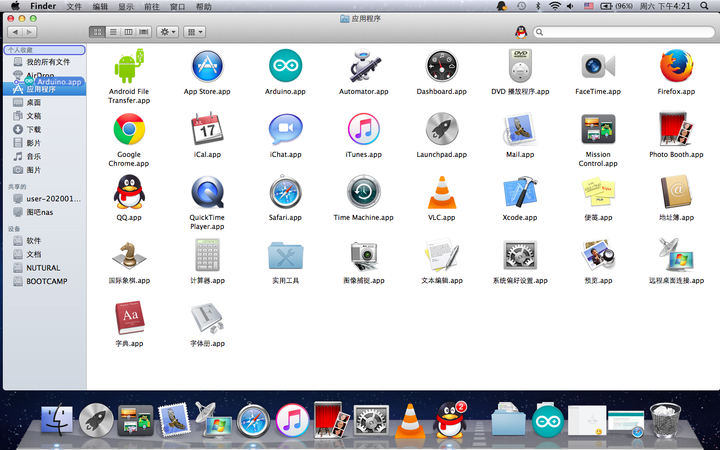Image resolution: width=720 pixels, height=450 pixels.
Task: Select the 图像捕捉.app camera icon
Action: tap(363, 255)
